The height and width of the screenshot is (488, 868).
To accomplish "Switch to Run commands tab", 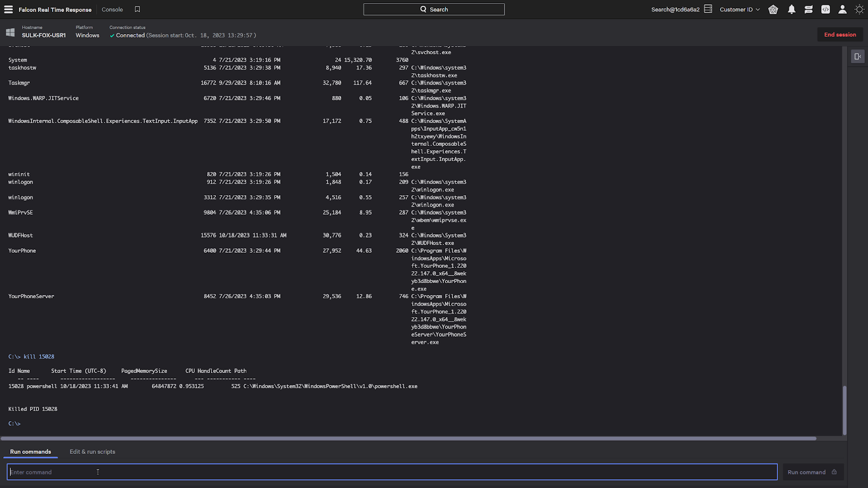I will [30, 452].
